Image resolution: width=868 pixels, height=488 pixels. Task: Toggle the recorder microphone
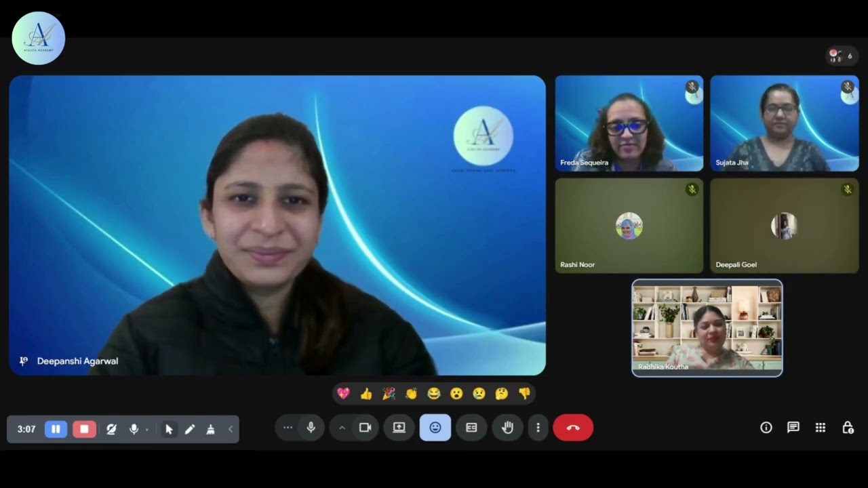click(134, 429)
